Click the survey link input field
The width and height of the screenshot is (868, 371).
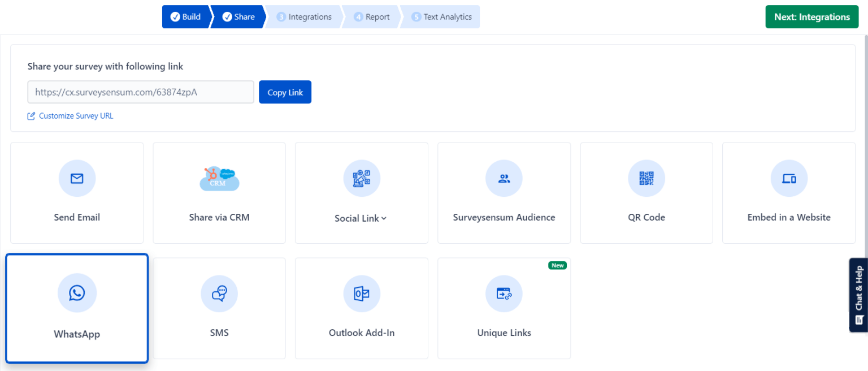pyautogui.click(x=141, y=92)
